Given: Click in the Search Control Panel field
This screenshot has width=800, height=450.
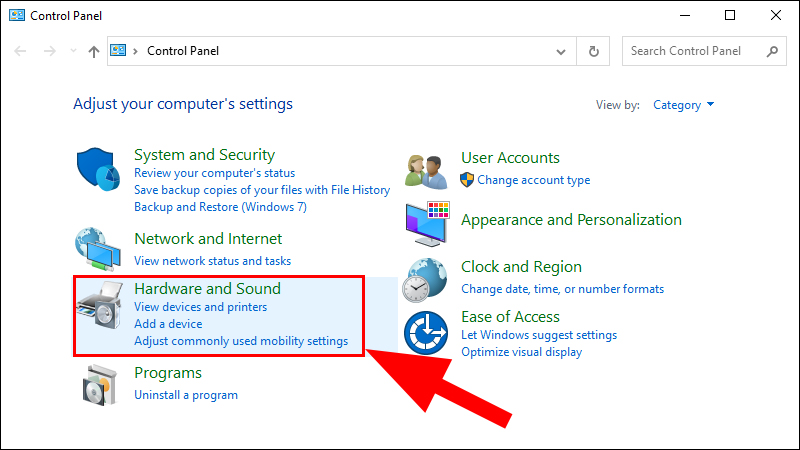Looking at the screenshot, I should [692, 51].
